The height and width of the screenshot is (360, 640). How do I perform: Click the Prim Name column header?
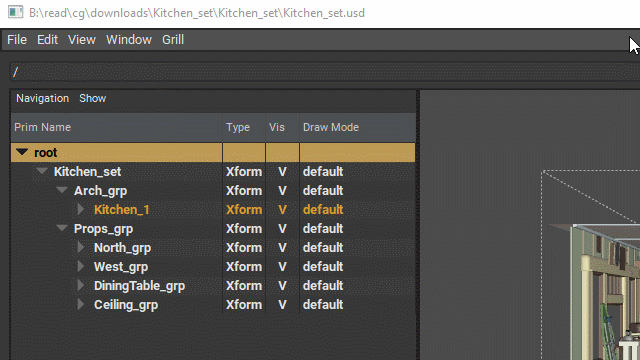[x=116, y=127]
